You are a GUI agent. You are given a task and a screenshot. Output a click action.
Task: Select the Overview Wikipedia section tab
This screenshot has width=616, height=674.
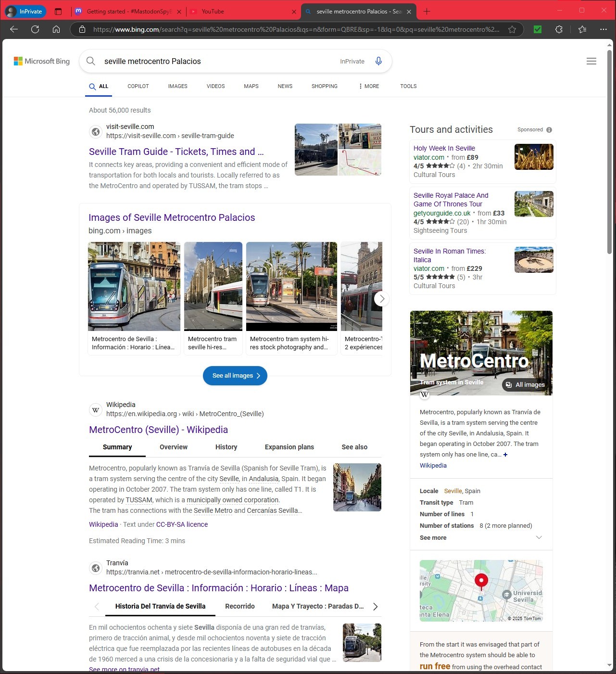(x=174, y=447)
